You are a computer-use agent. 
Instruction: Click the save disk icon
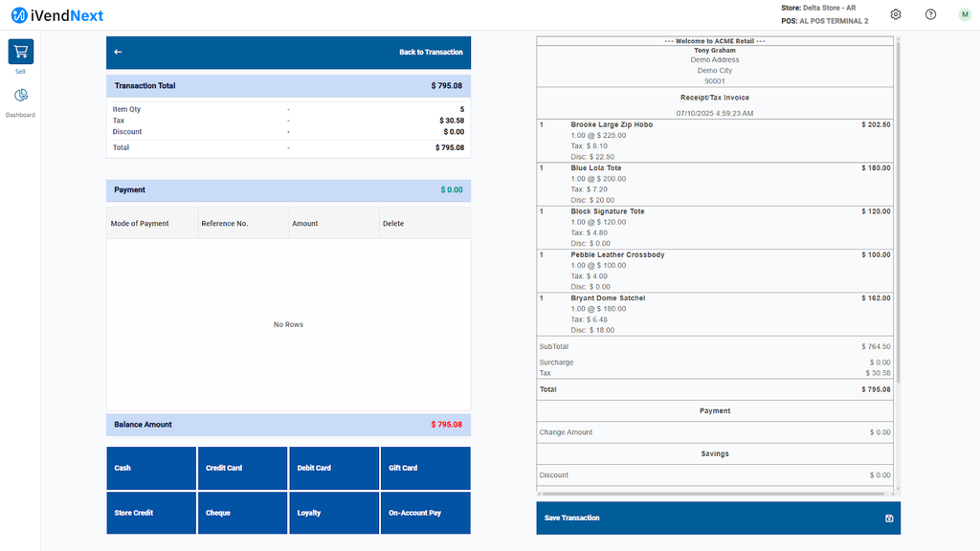[889, 518]
